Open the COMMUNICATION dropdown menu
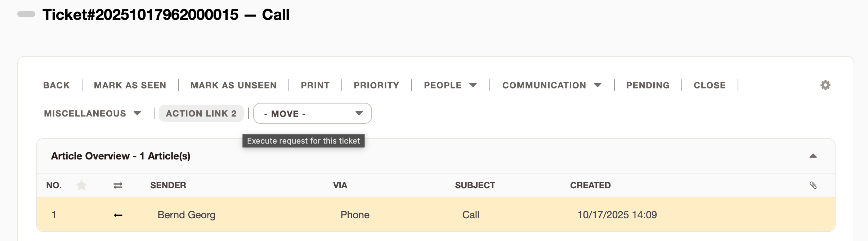The height and width of the screenshot is (241, 868). tap(551, 85)
